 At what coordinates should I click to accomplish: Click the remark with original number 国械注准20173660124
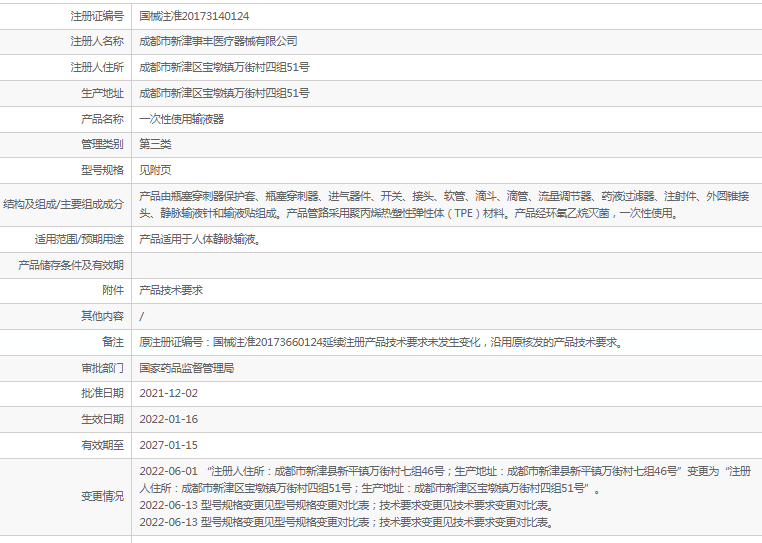point(381,342)
